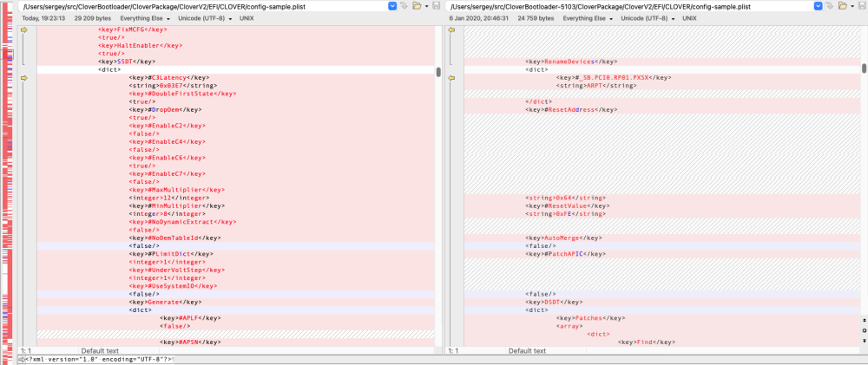Click line details arrow icon at bottom left
The width and height of the screenshot is (868, 365).
(x=22, y=360)
